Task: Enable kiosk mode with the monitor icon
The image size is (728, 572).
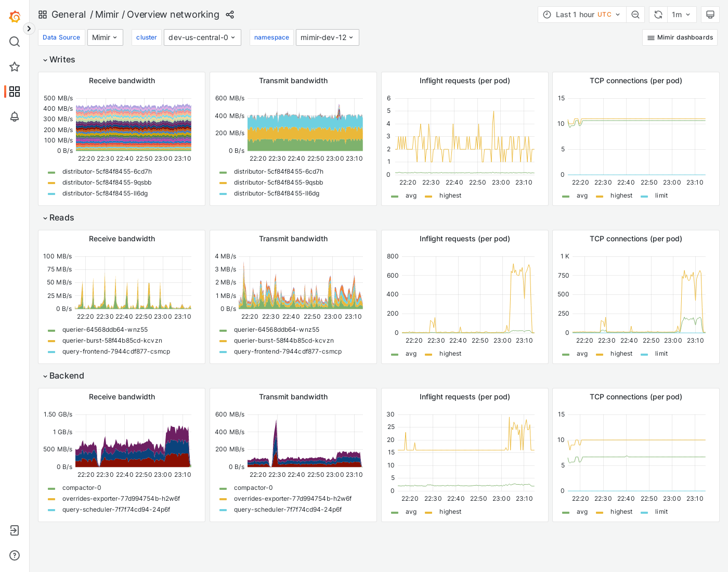Action: [710, 15]
